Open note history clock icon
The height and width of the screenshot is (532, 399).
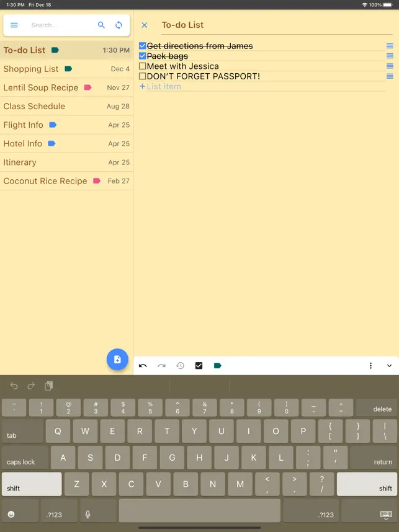pos(181,365)
